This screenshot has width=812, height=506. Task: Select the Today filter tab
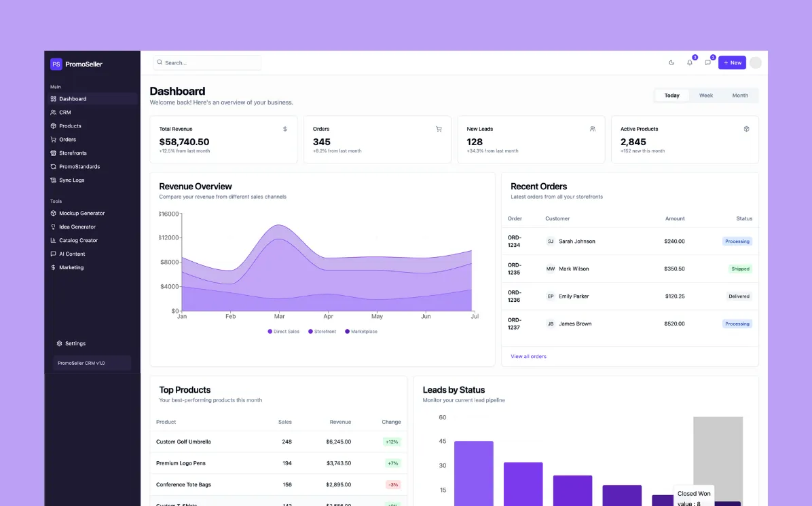(x=671, y=96)
